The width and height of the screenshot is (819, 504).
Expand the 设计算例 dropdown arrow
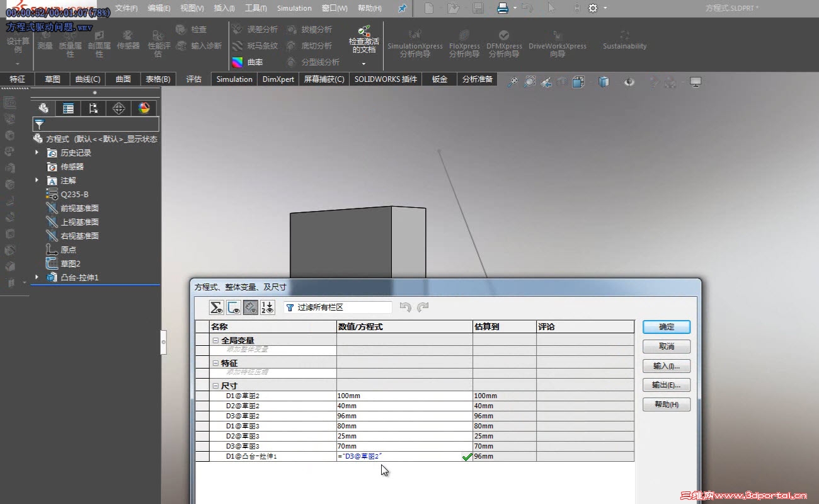18,64
